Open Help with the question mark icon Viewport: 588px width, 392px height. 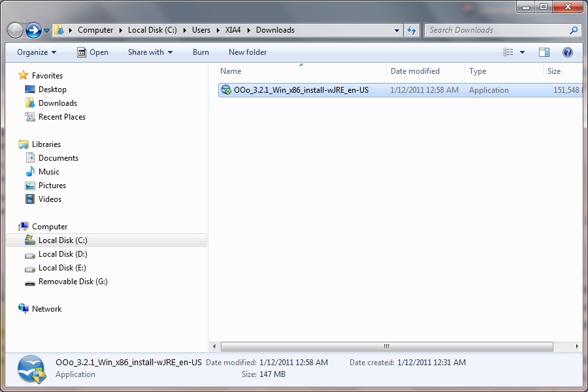(567, 52)
